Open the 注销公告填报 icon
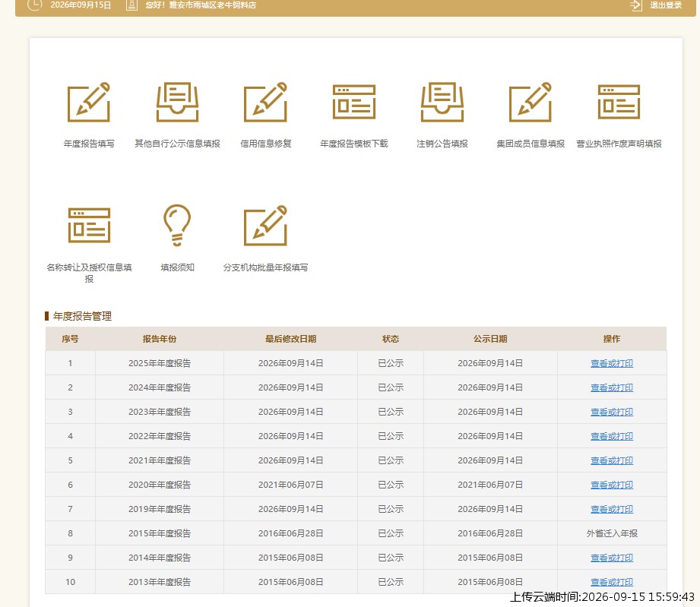 click(x=442, y=103)
